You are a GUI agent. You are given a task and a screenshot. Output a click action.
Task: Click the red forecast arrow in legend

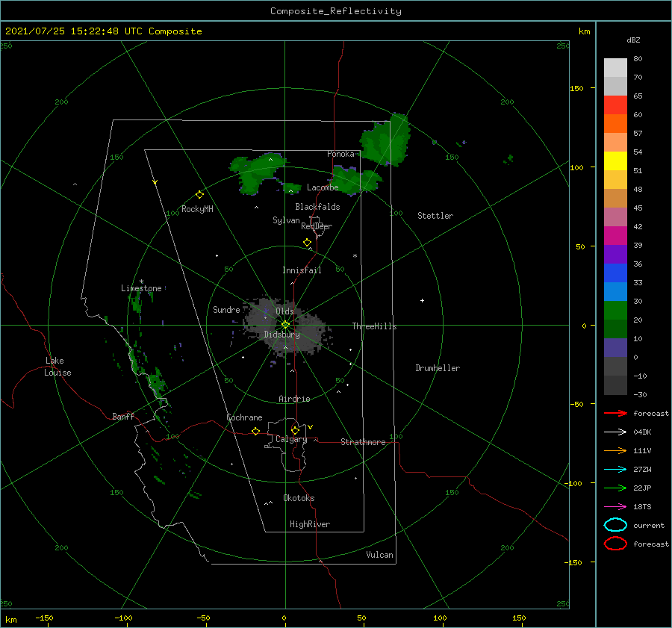[x=615, y=413]
